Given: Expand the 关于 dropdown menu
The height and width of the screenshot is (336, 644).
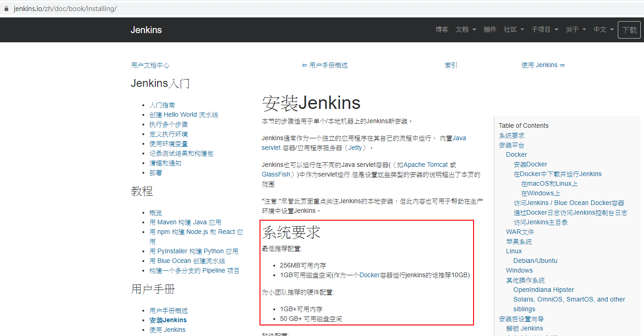Looking at the screenshot, I should (x=576, y=29).
